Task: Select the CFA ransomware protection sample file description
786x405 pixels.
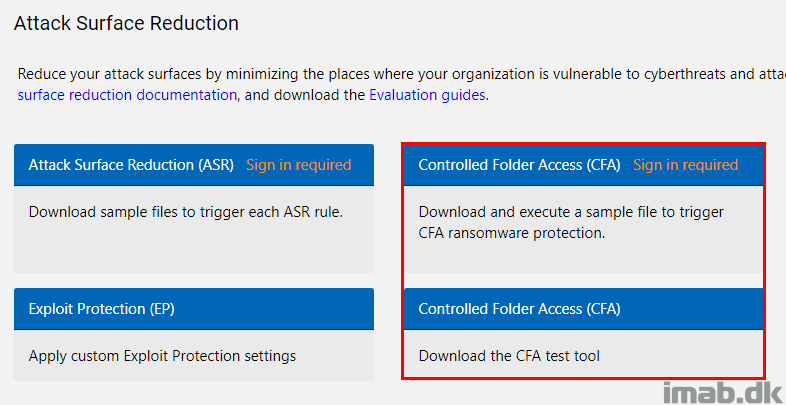Action: click(x=570, y=222)
